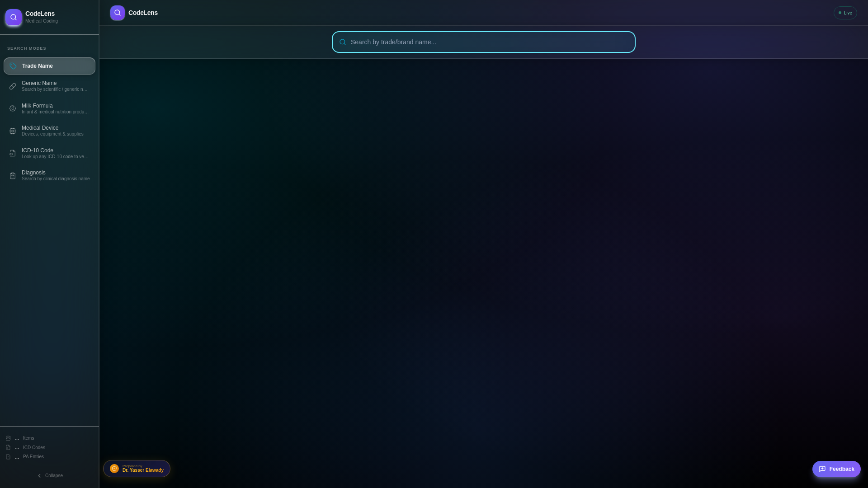Click the Medical Device chip icon
868x488 pixels.
(13, 131)
